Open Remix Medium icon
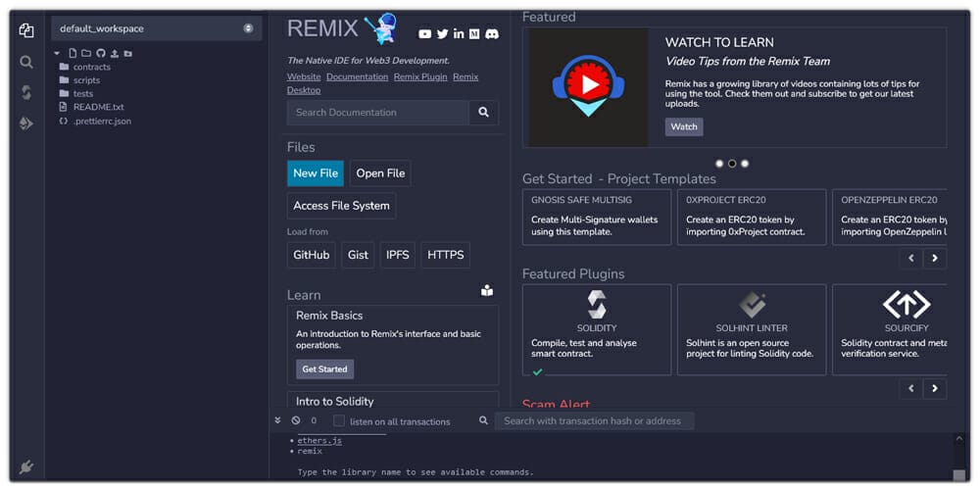This screenshot has height=490, width=980. (474, 34)
